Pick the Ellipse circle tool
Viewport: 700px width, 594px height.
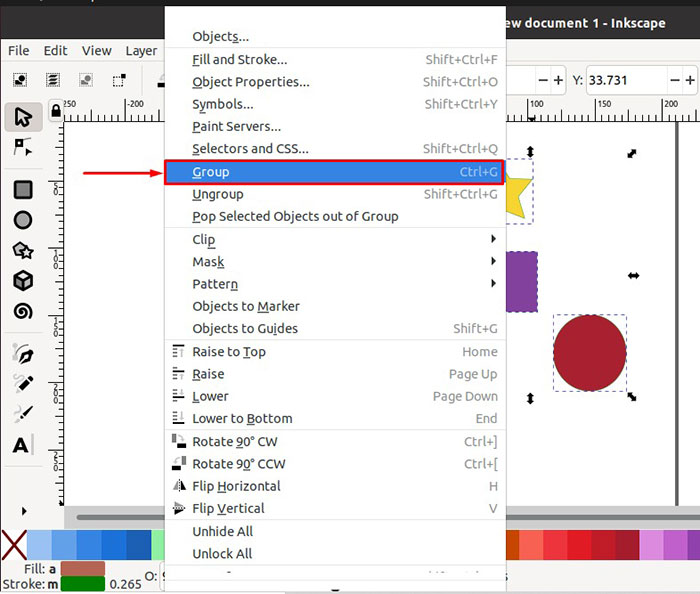(x=23, y=220)
